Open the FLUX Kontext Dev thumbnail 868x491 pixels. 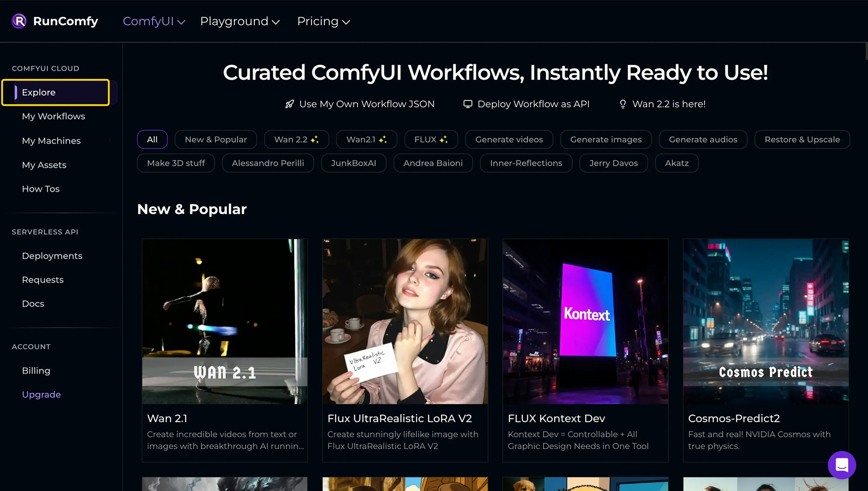point(585,321)
